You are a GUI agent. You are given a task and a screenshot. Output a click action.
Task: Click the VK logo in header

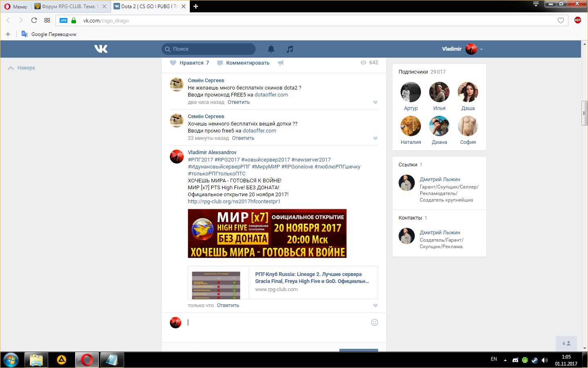101,49
